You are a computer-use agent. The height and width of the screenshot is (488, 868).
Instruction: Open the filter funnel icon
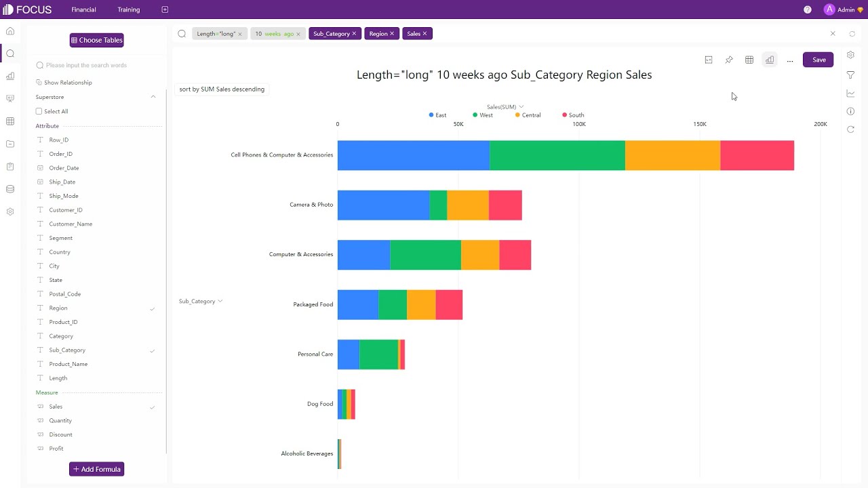click(x=850, y=75)
